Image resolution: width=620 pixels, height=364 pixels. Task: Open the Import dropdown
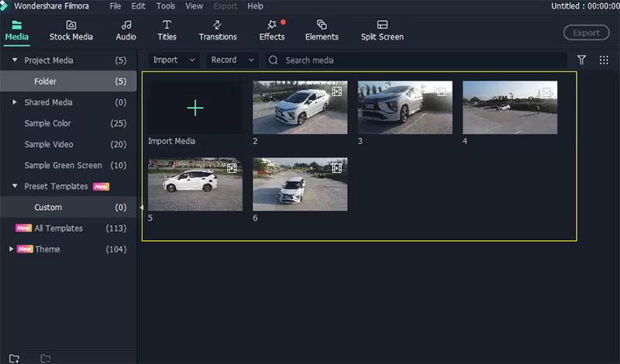coord(174,60)
